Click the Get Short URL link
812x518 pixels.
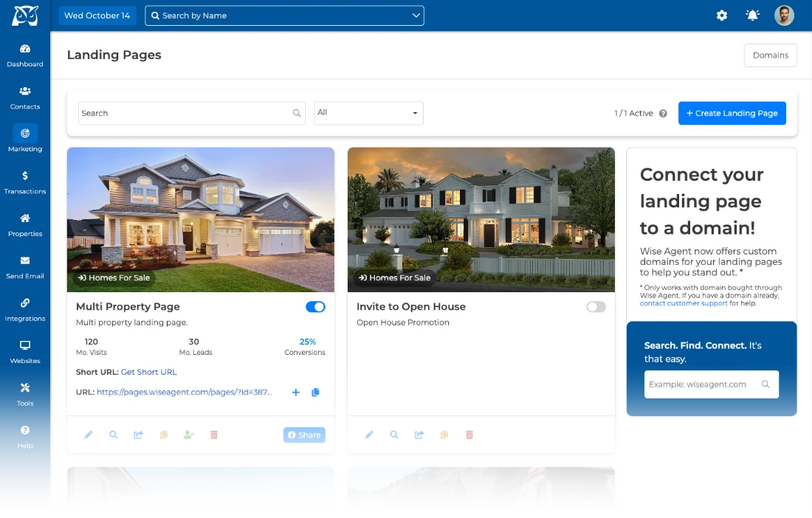coord(148,372)
